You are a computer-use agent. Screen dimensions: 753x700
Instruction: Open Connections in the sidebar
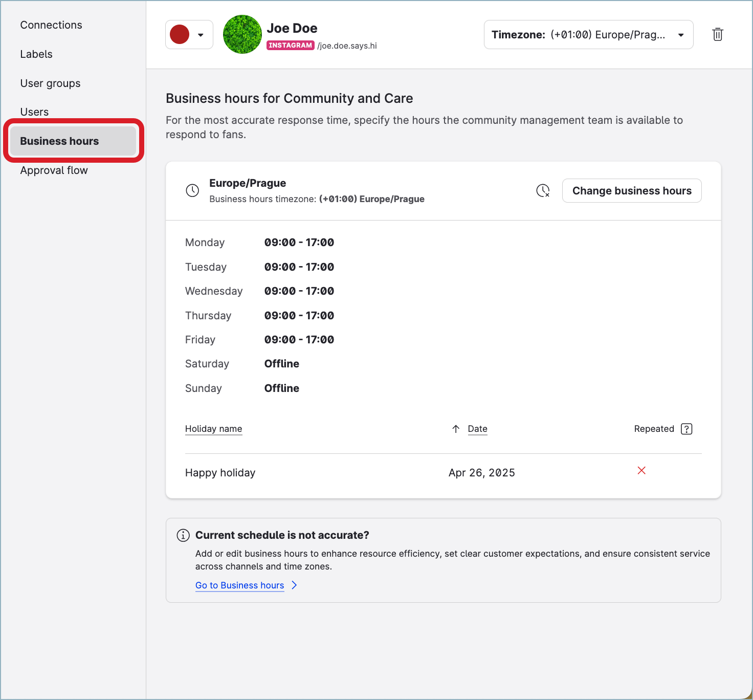(51, 25)
